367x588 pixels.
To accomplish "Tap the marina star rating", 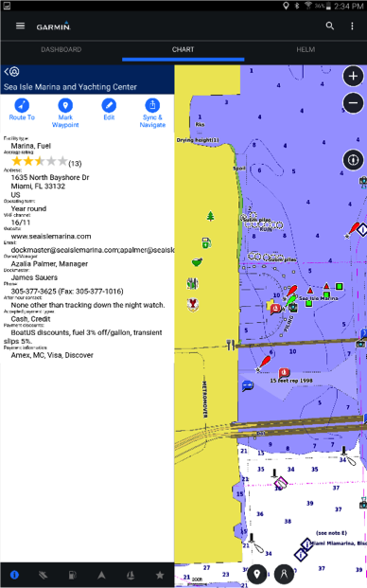I will [x=40, y=162].
